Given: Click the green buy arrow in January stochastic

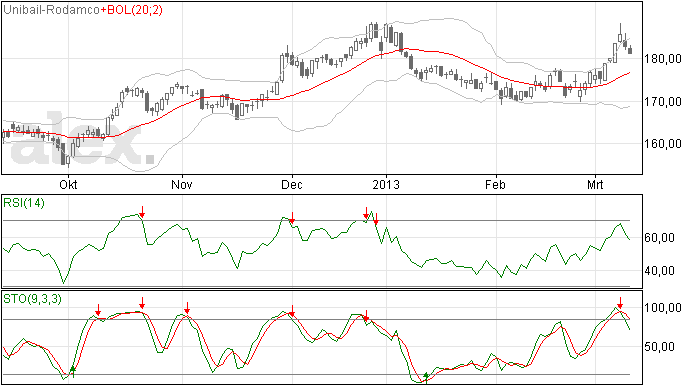Looking at the screenshot, I should click(x=426, y=378).
